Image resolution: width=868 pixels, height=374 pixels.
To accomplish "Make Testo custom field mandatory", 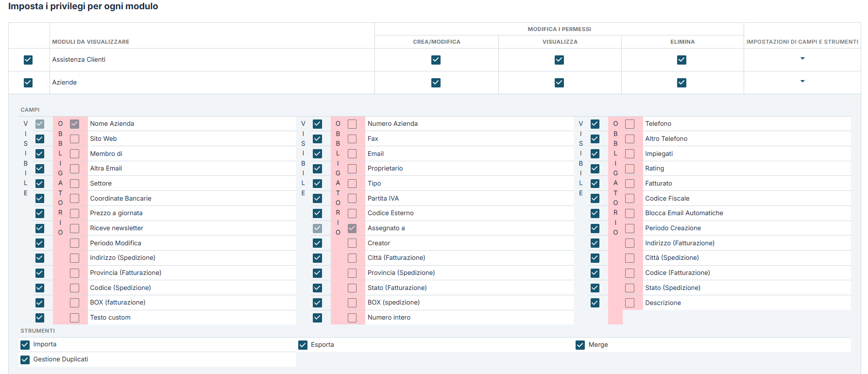I will tap(74, 318).
